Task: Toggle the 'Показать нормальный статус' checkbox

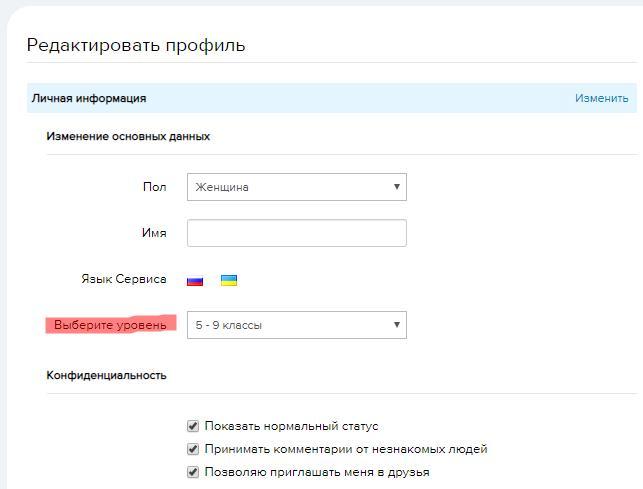Action: pos(194,426)
